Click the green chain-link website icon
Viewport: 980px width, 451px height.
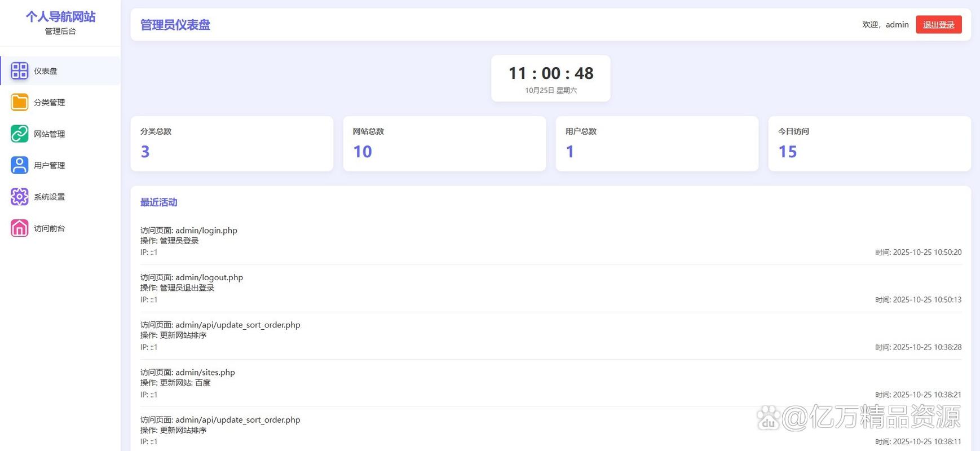click(19, 134)
